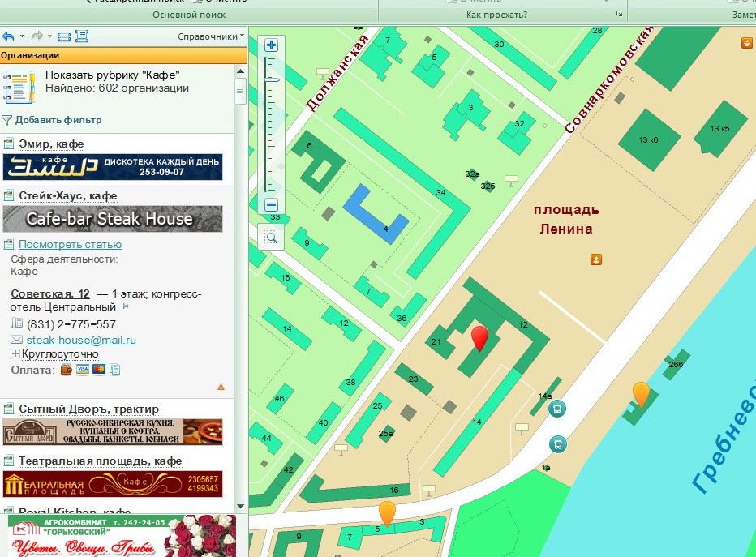Click the orange icon at map top-right corner
This screenshot has width=756, height=557.
tap(746, 43)
